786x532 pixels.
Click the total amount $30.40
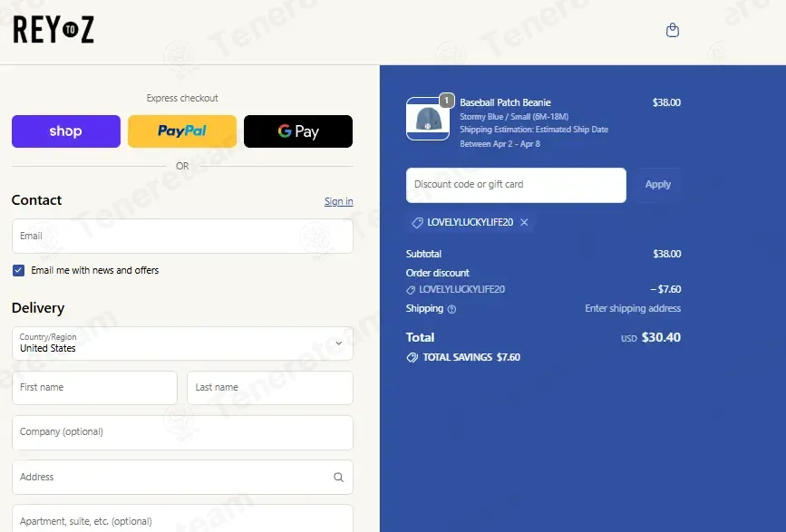click(661, 337)
